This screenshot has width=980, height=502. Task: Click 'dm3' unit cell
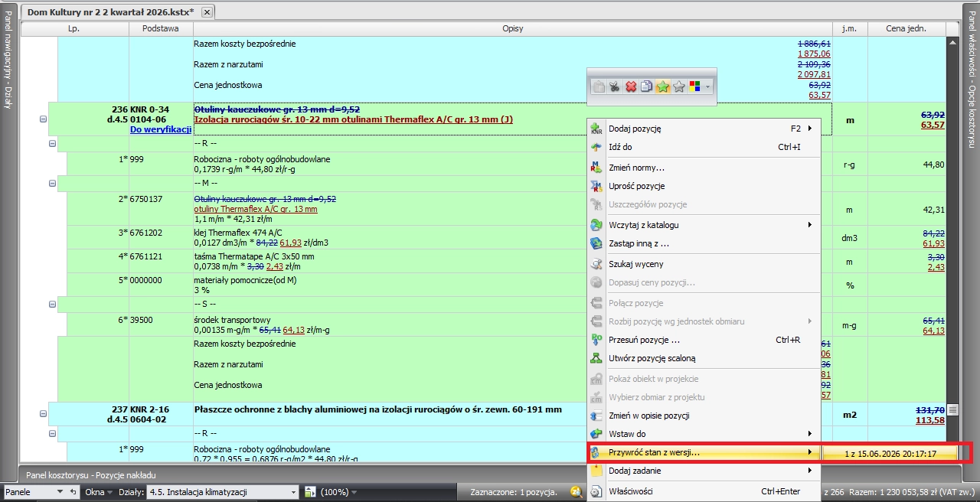pyautogui.click(x=850, y=238)
